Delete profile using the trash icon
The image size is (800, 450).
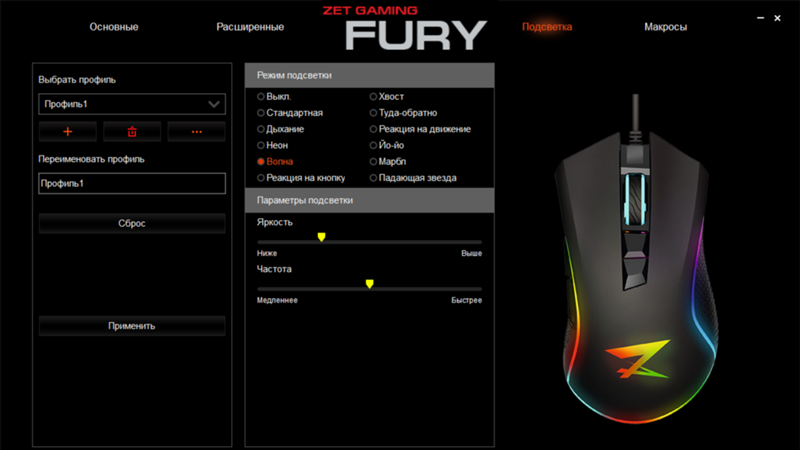tap(132, 132)
